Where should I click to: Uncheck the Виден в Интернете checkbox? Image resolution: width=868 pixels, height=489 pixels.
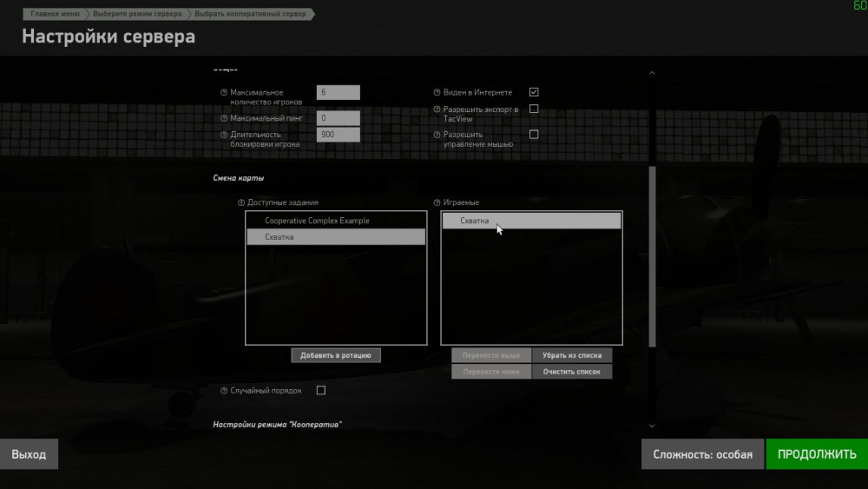click(534, 92)
